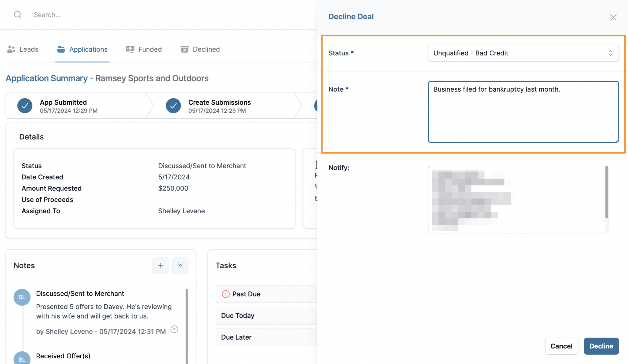Image resolution: width=628 pixels, height=364 pixels.
Task: Expand the Due Later task group
Action: (236, 337)
